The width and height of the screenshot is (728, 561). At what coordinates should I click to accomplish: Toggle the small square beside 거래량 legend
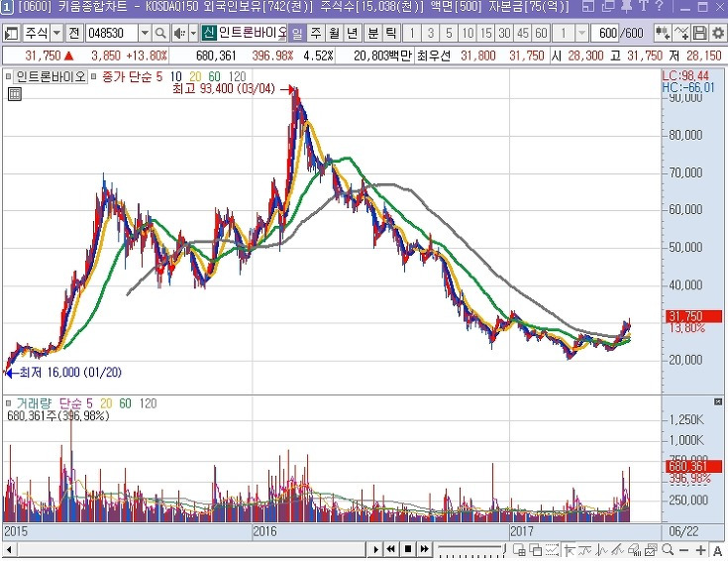(x=8, y=403)
